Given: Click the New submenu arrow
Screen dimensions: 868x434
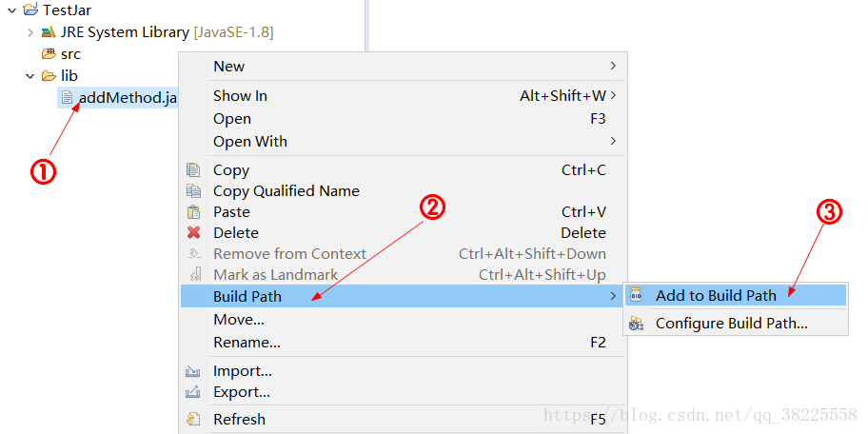Looking at the screenshot, I should click(613, 66).
